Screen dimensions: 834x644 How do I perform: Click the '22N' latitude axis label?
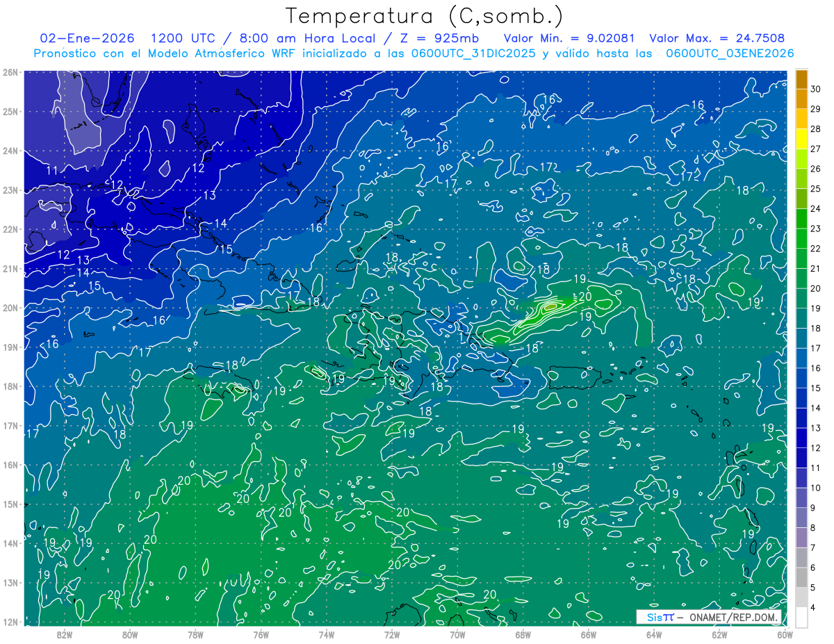click(10, 229)
